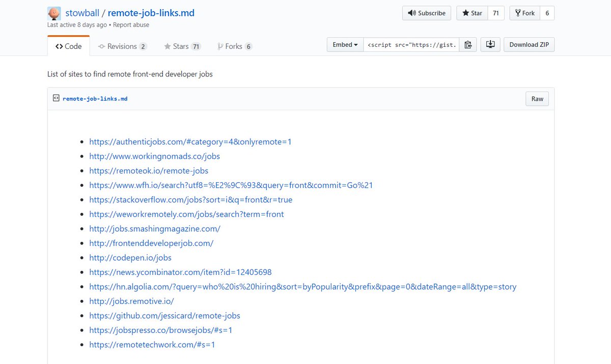The image size is (611, 364).
Task: Click the Open in Desktop download icon
Action: pyautogui.click(x=490, y=45)
